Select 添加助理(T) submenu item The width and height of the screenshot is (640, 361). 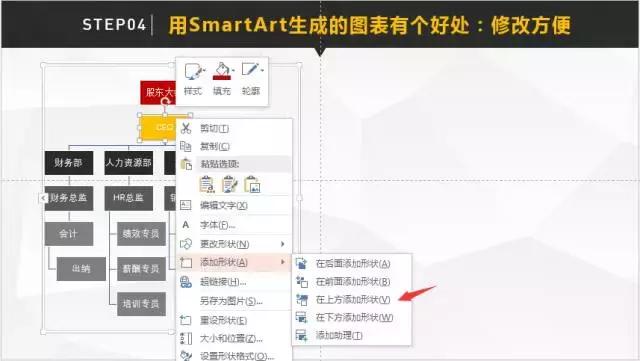point(339,336)
